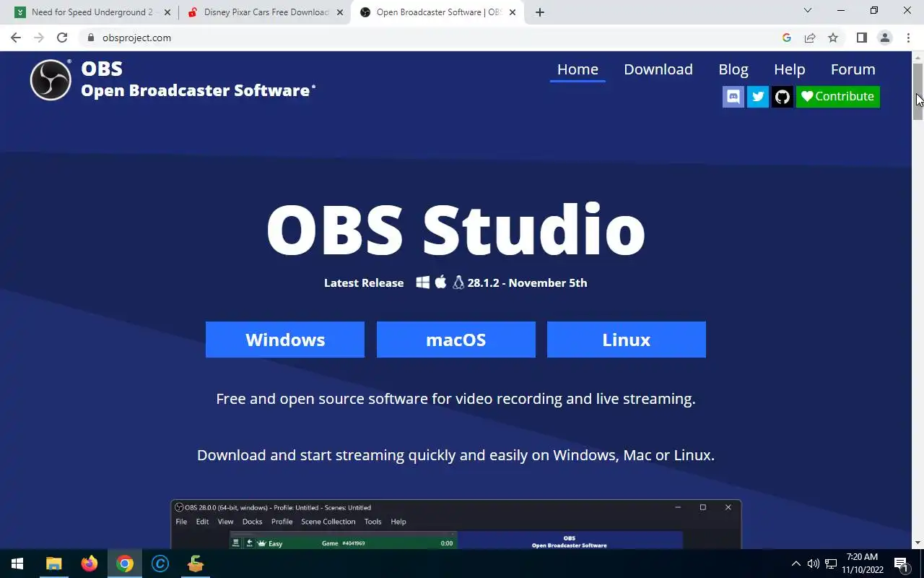Click the scrollbar down arrow

click(918, 543)
